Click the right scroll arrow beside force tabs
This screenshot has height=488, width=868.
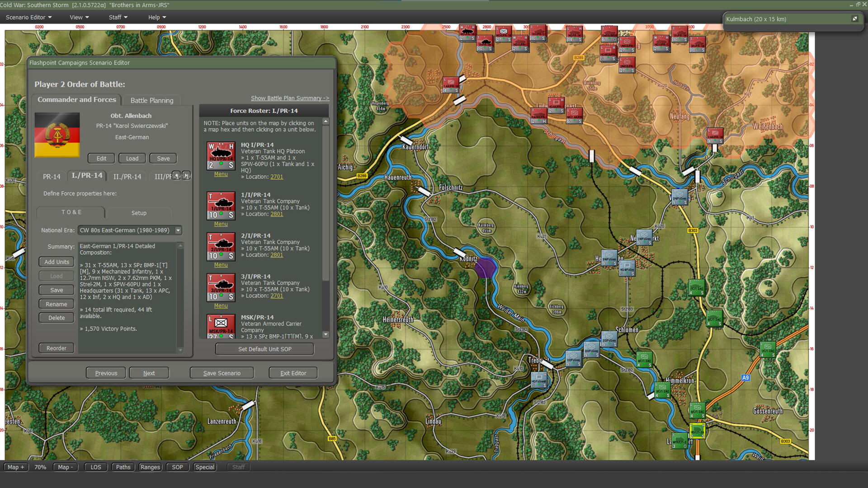[187, 176]
